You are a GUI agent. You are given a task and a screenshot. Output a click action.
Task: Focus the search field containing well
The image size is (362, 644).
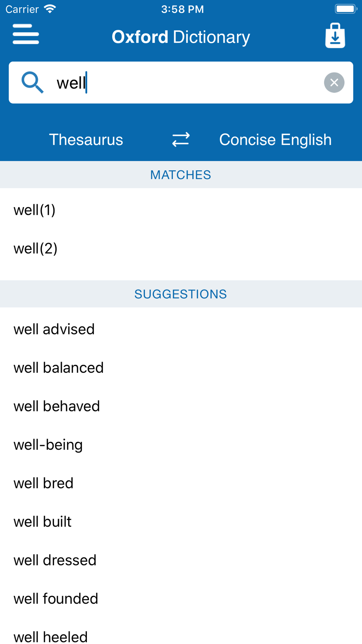pyautogui.click(x=181, y=83)
